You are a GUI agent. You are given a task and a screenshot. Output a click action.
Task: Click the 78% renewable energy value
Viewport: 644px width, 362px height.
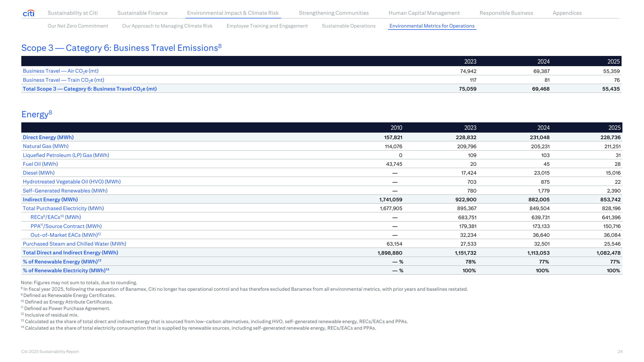click(x=470, y=262)
